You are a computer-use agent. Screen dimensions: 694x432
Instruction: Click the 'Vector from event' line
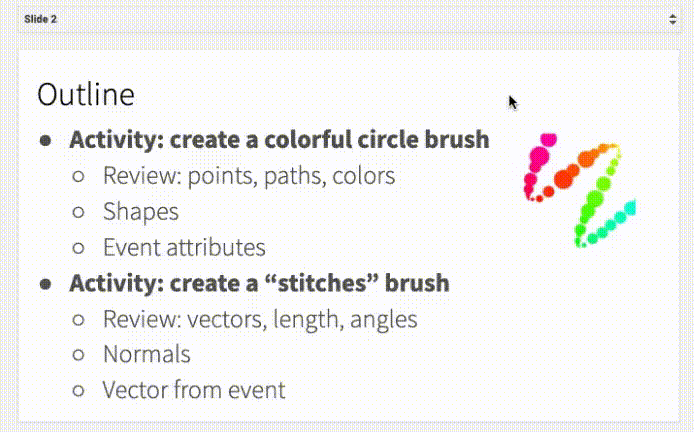[x=193, y=390]
